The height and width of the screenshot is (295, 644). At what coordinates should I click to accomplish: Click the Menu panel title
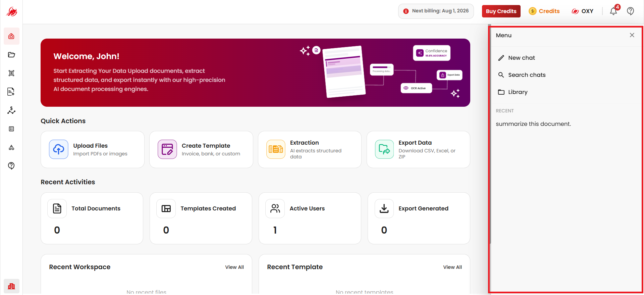[x=504, y=35]
